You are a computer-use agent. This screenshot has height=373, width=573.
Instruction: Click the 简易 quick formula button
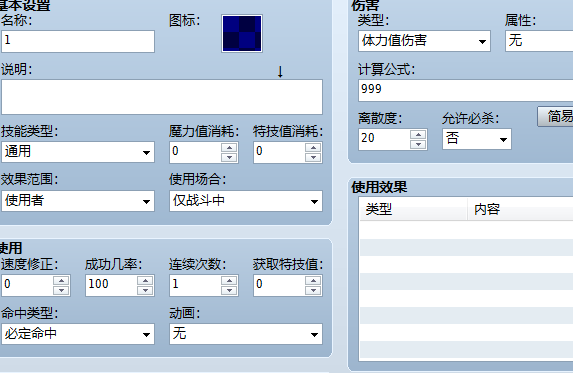coord(555,117)
